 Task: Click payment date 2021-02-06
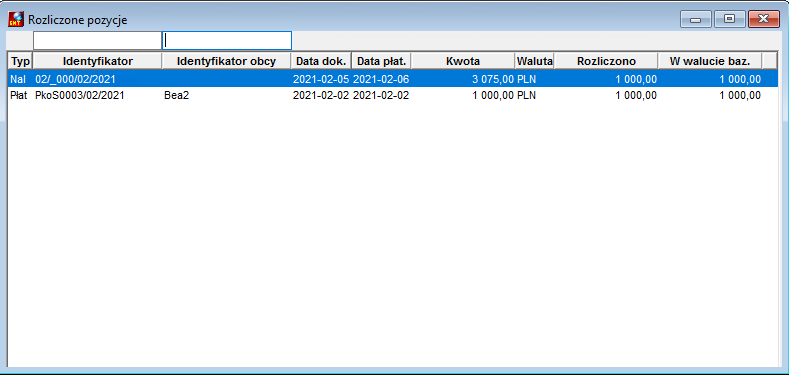pyautogui.click(x=381, y=79)
